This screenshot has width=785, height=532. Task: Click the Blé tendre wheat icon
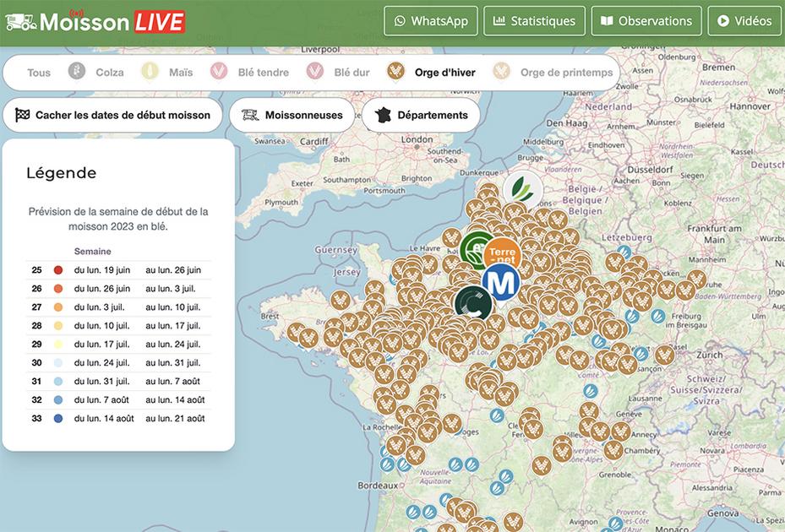click(219, 71)
